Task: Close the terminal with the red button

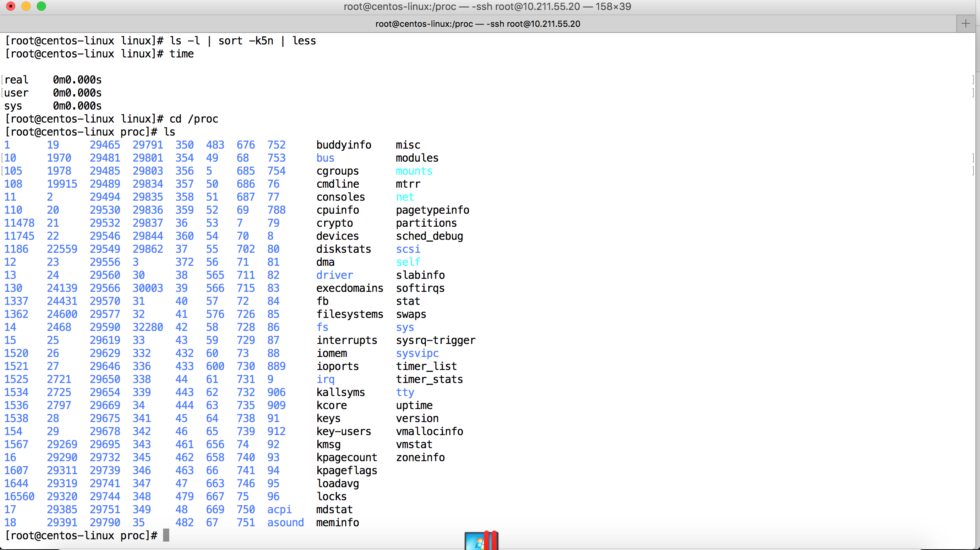Action: [x=11, y=7]
